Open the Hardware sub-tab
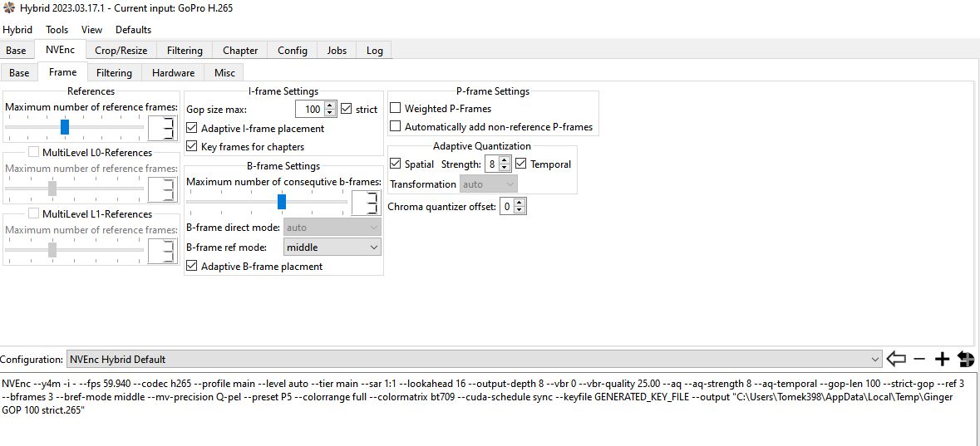The height and width of the screenshot is (446, 980). (x=173, y=72)
